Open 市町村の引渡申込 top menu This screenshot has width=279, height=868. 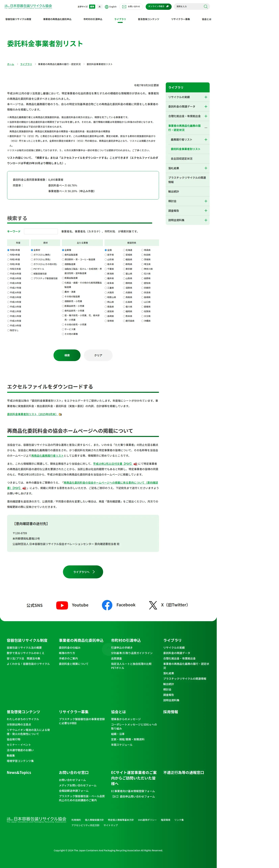click(93, 19)
